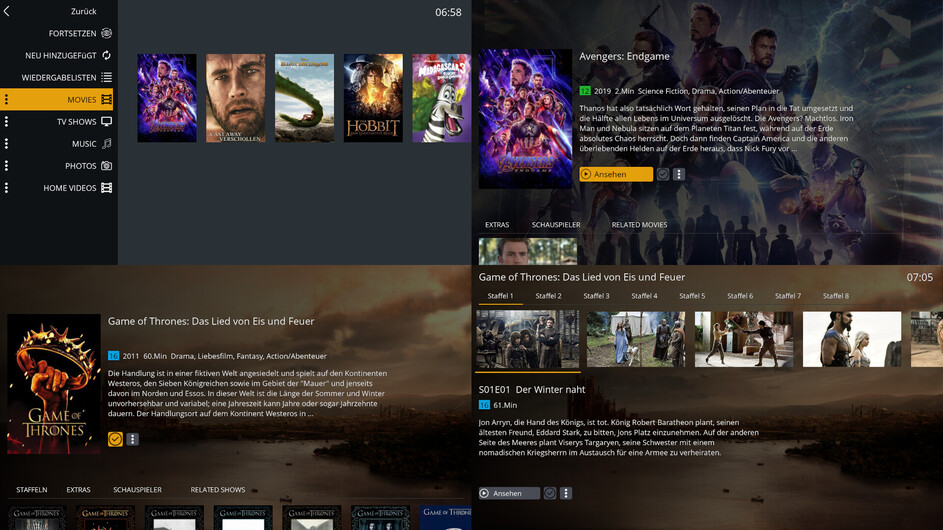Open Wiedergabelisten playlist icon

pyautogui.click(x=106, y=77)
